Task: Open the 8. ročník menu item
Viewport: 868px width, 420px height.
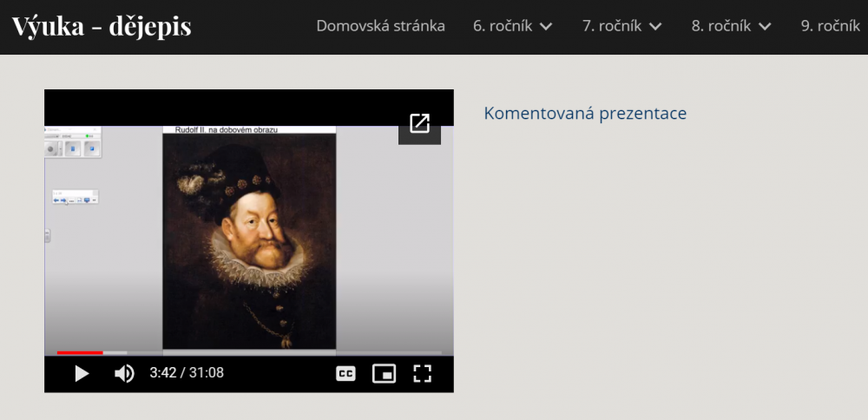Action: coord(721,25)
